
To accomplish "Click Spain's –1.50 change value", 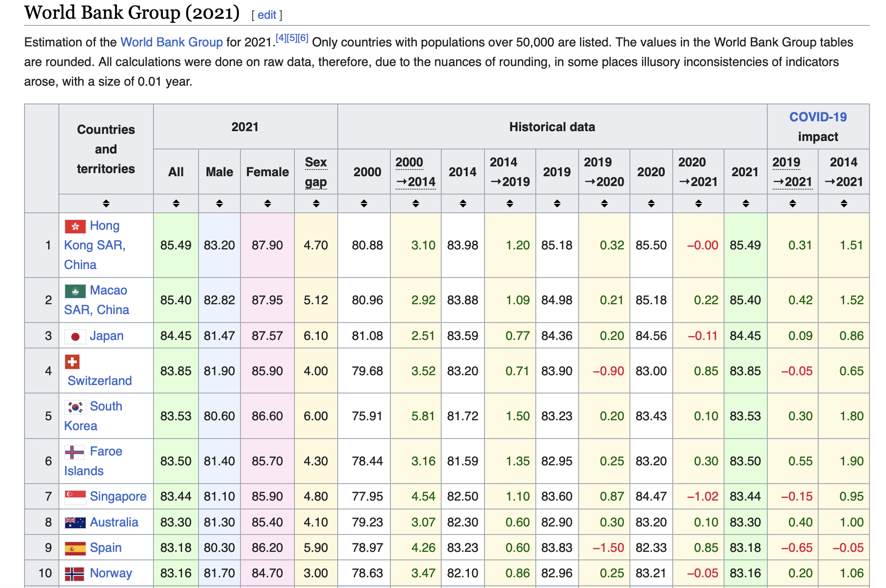I will (x=608, y=547).
